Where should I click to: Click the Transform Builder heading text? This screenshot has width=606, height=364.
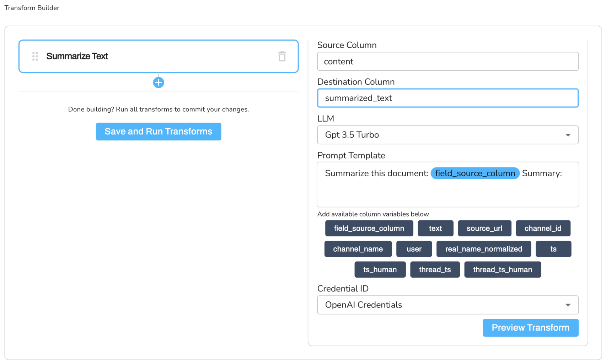32,8
